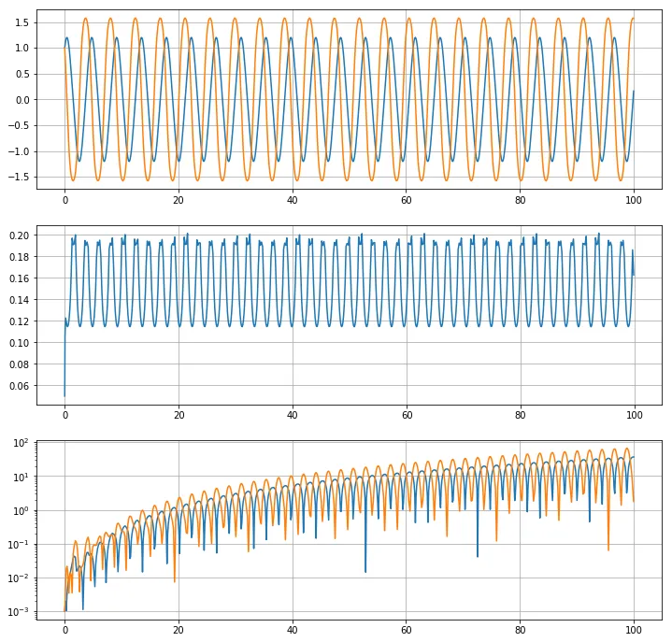Click the 10⁰ label on the log plot
The height and width of the screenshot is (642, 672).
click(x=21, y=511)
